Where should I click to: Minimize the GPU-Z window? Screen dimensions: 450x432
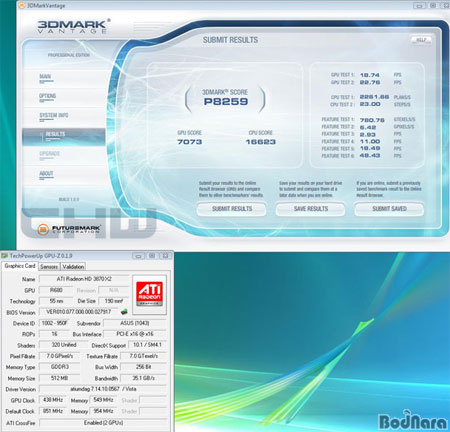click(x=138, y=256)
